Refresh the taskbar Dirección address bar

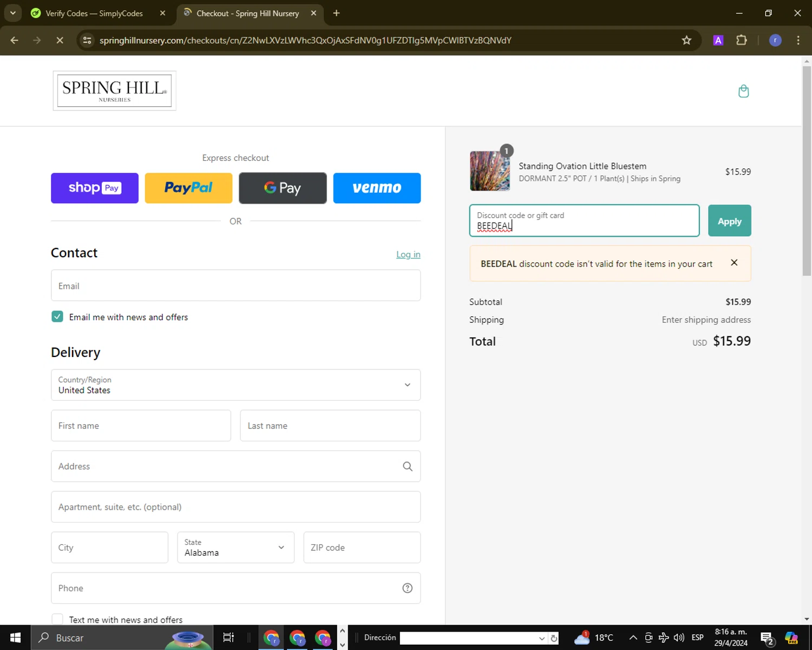pos(554,638)
